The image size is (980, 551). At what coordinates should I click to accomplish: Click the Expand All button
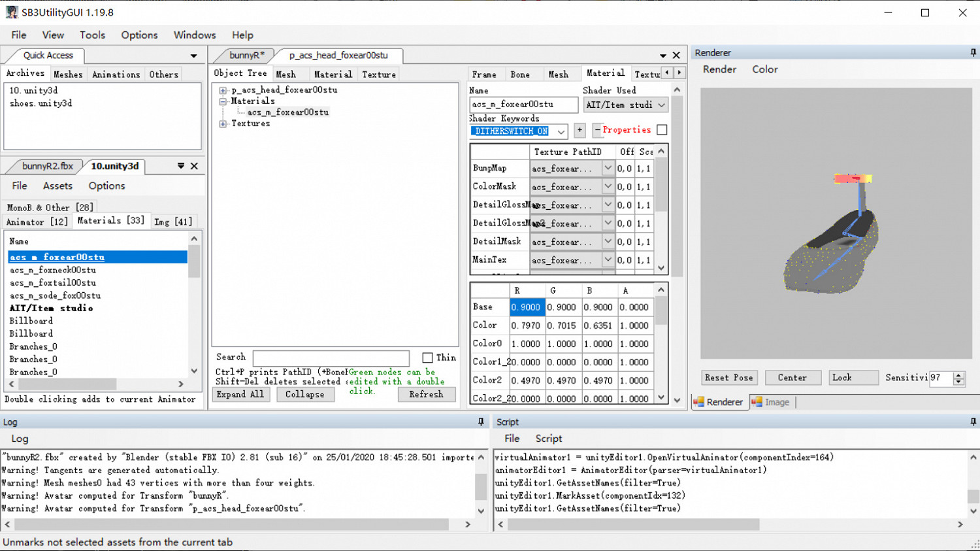(240, 394)
